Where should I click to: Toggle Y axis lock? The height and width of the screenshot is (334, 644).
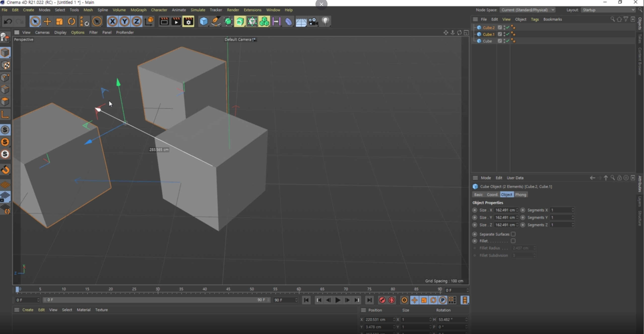point(124,21)
